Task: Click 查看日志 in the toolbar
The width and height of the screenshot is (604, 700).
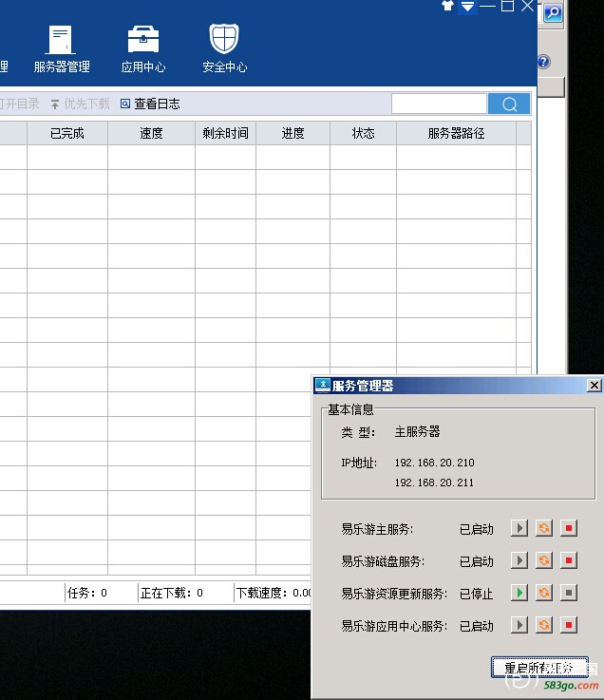Action: pyautogui.click(x=150, y=104)
